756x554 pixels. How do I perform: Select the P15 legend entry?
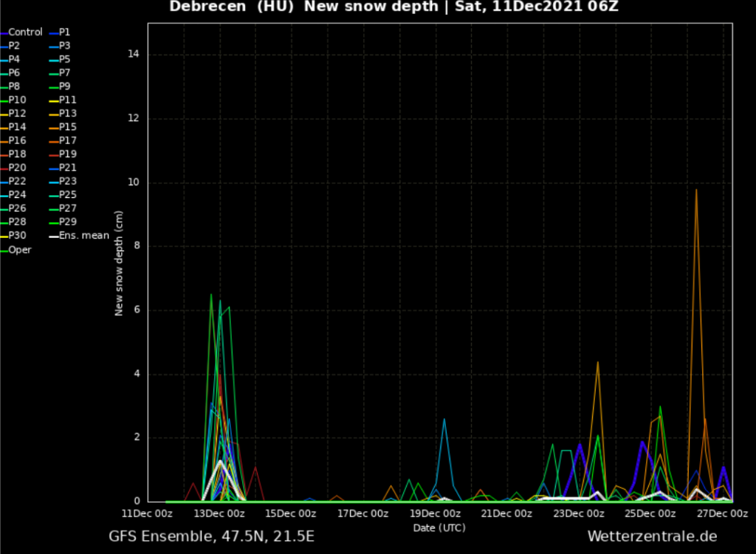[67, 127]
